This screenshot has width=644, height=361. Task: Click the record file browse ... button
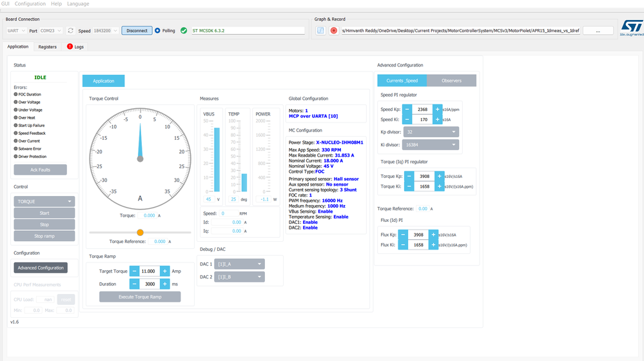[x=598, y=30]
